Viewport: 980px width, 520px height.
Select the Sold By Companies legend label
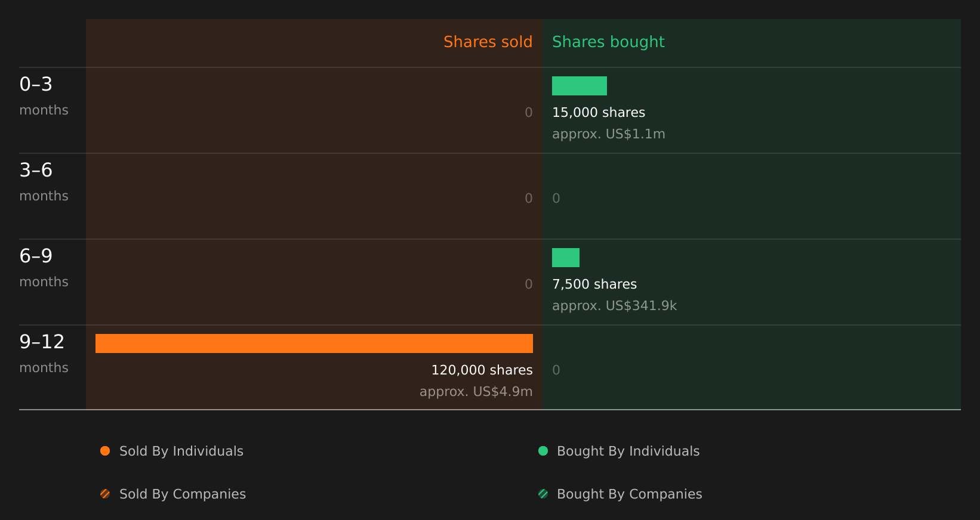pyautogui.click(x=183, y=494)
